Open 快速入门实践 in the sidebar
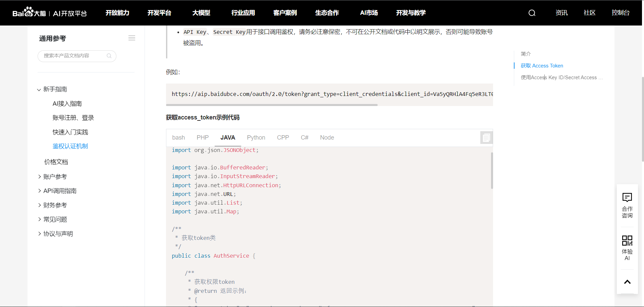644x307 pixels. click(x=70, y=132)
